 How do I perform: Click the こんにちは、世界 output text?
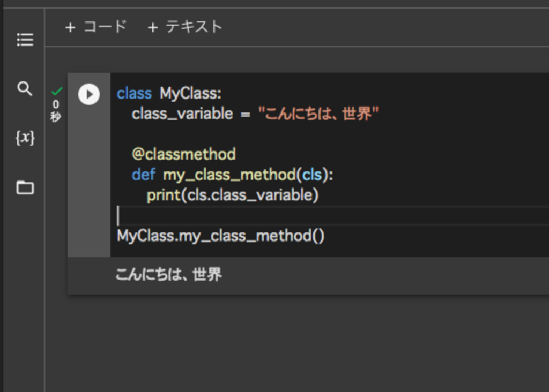pyautogui.click(x=168, y=275)
